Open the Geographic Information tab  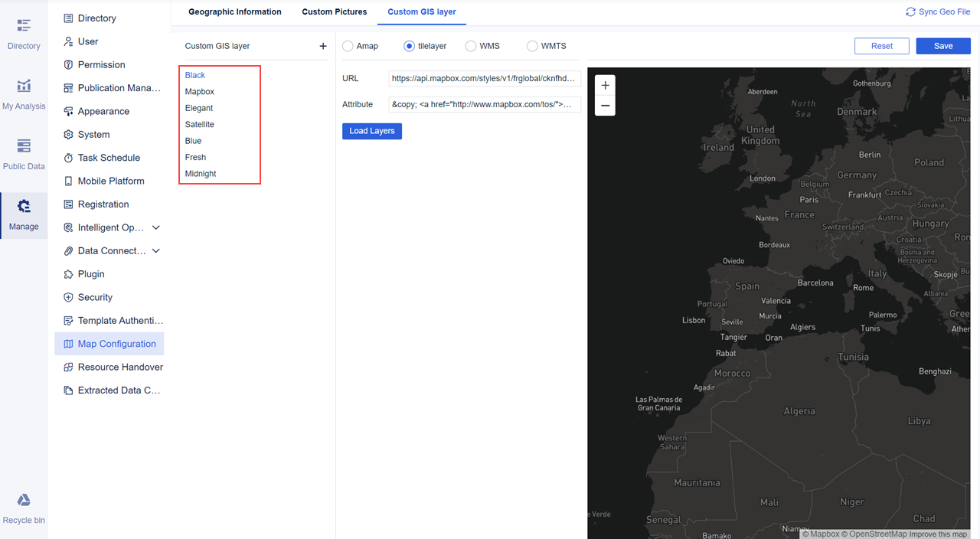point(234,11)
